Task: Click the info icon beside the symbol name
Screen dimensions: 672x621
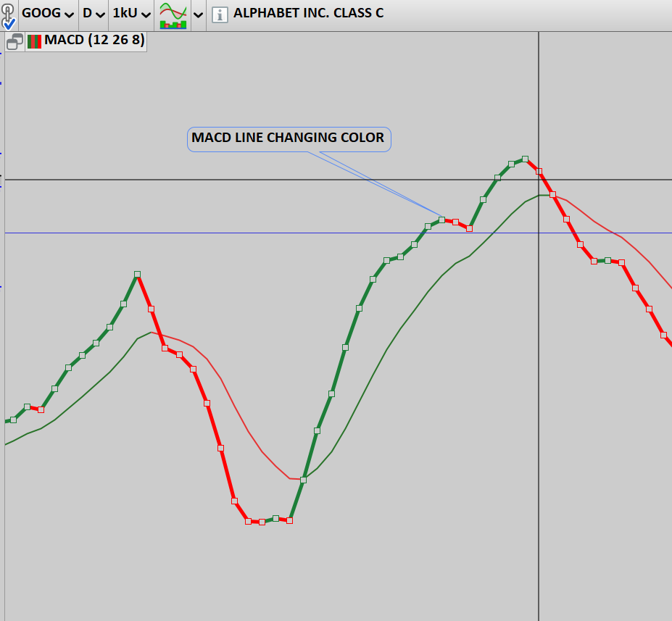Action: [x=218, y=14]
